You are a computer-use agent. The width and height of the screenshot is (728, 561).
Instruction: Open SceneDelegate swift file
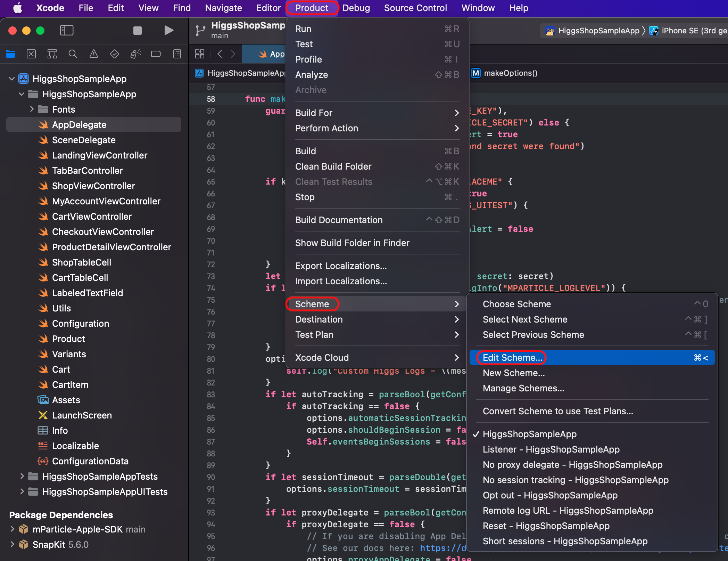click(94, 140)
